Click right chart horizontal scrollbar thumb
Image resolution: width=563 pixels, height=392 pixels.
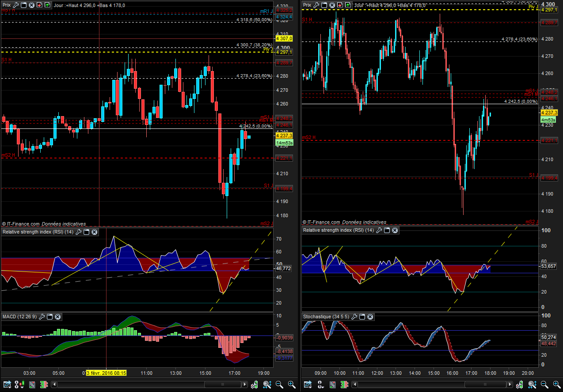point(485,384)
